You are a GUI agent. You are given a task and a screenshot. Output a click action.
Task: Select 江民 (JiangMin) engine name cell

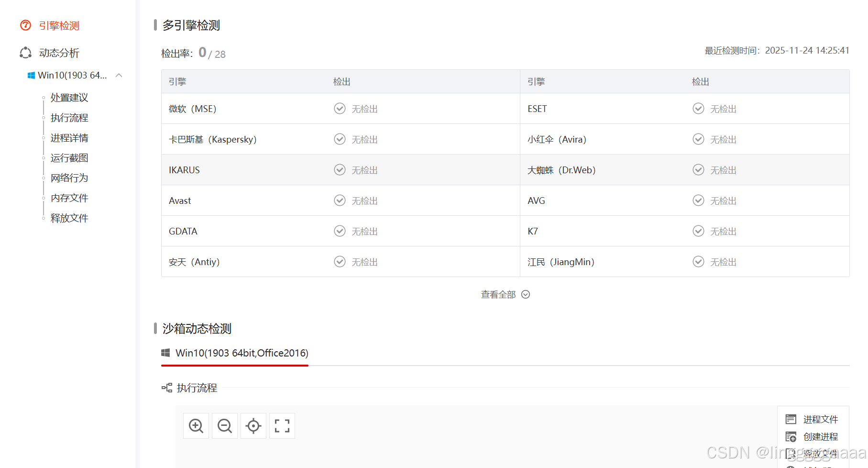click(561, 262)
